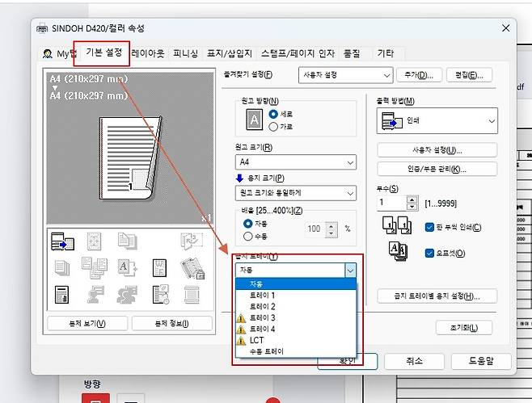This screenshot has width=532, height=403.
Task: Toggle the 한 부씩 인쇄 checkbox
Action: click(429, 227)
